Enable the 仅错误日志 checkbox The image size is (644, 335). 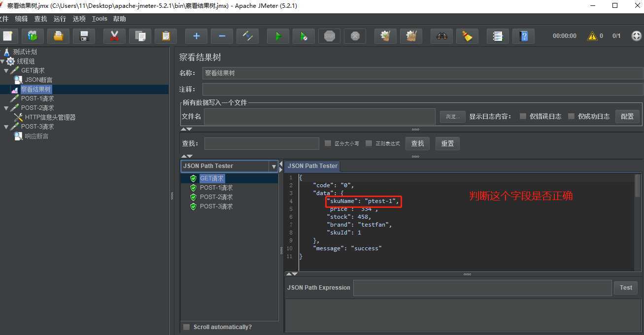pyautogui.click(x=523, y=116)
